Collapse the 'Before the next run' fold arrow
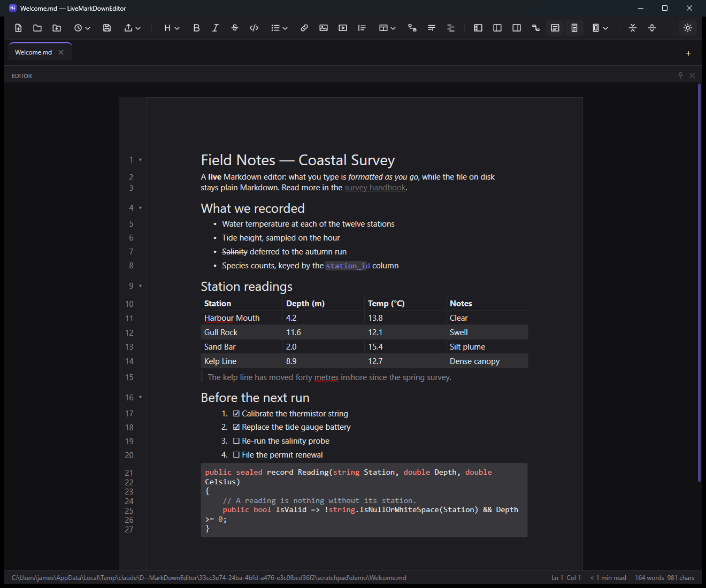 (x=141, y=397)
